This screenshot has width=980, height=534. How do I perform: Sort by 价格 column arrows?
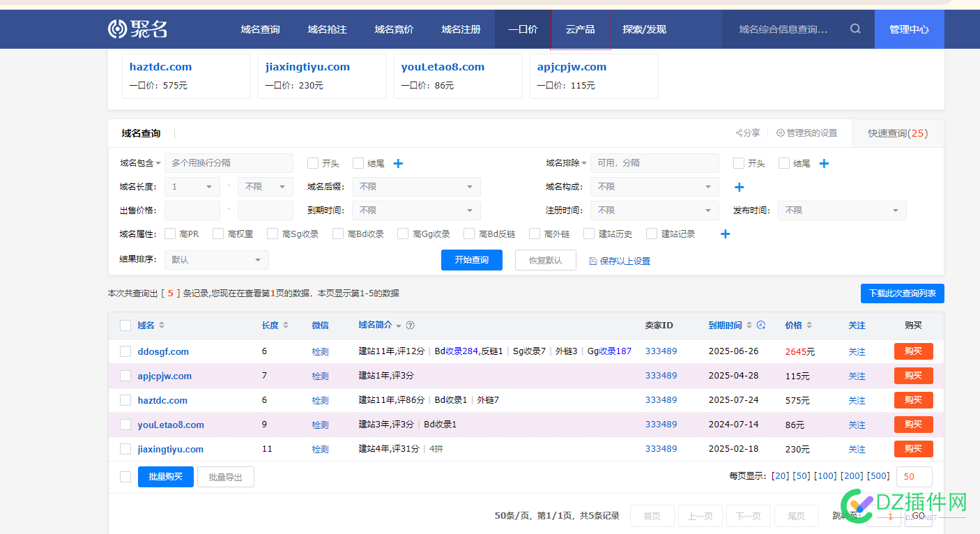pos(809,326)
